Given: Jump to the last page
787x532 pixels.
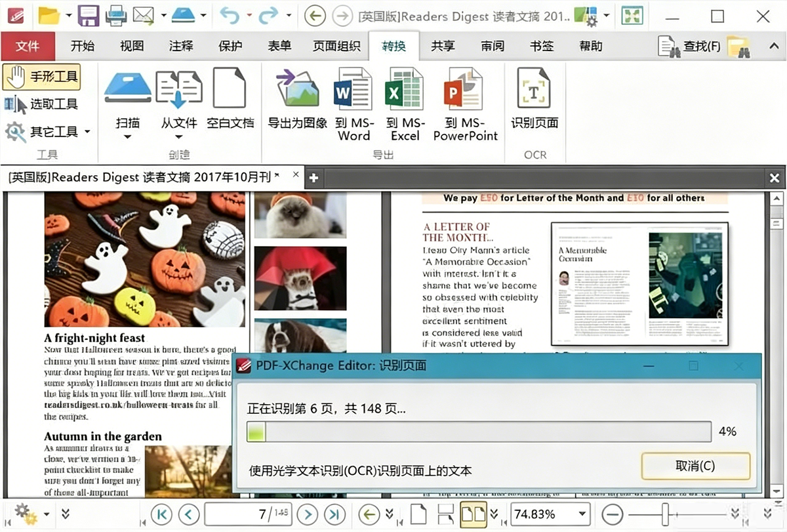Looking at the screenshot, I should tap(334, 514).
